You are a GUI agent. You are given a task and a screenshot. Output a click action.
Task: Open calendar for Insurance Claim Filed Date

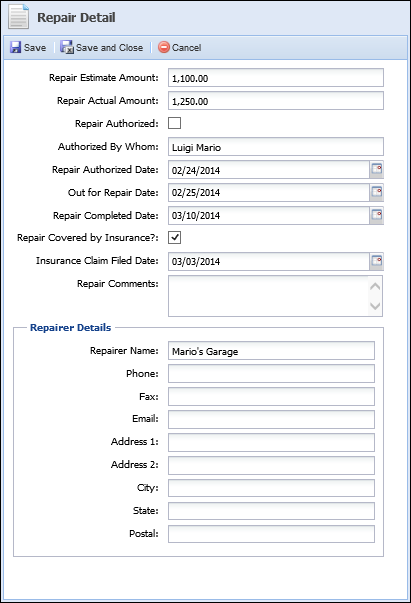(376, 261)
